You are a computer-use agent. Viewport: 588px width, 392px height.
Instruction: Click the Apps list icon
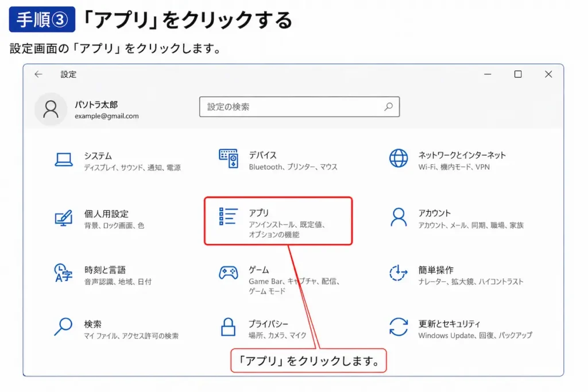click(x=229, y=216)
